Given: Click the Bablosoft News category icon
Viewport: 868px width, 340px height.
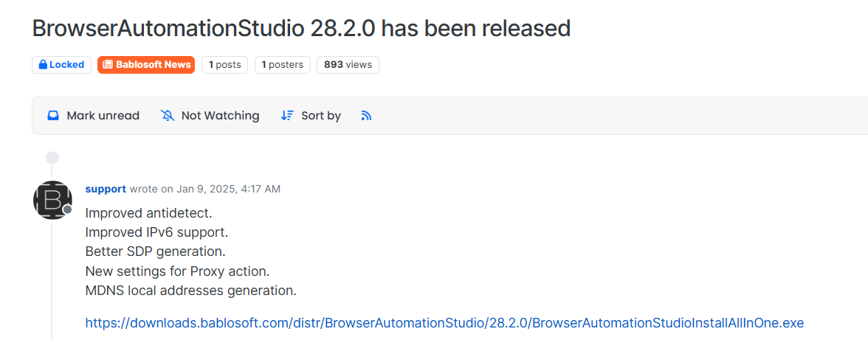Looking at the screenshot, I should coord(108,65).
